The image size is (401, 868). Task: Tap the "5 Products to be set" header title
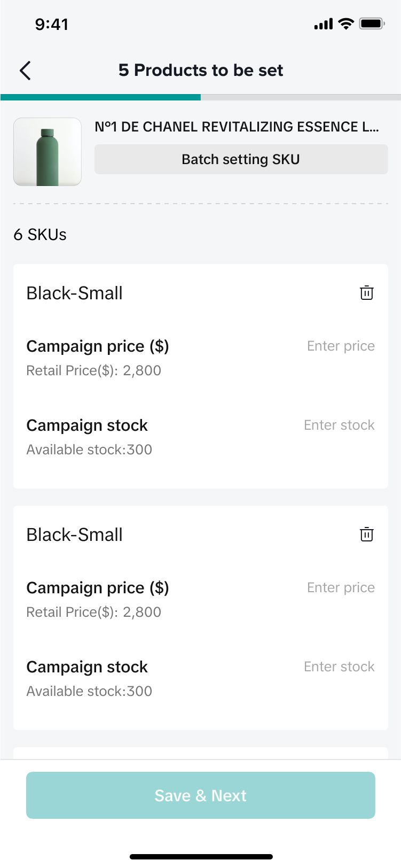(x=201, y=71)
